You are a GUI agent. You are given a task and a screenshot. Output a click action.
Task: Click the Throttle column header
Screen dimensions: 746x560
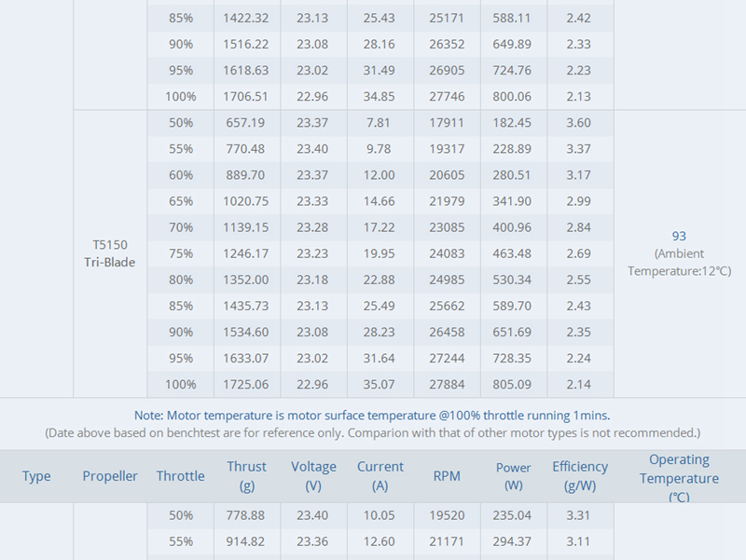click(180, 476)
